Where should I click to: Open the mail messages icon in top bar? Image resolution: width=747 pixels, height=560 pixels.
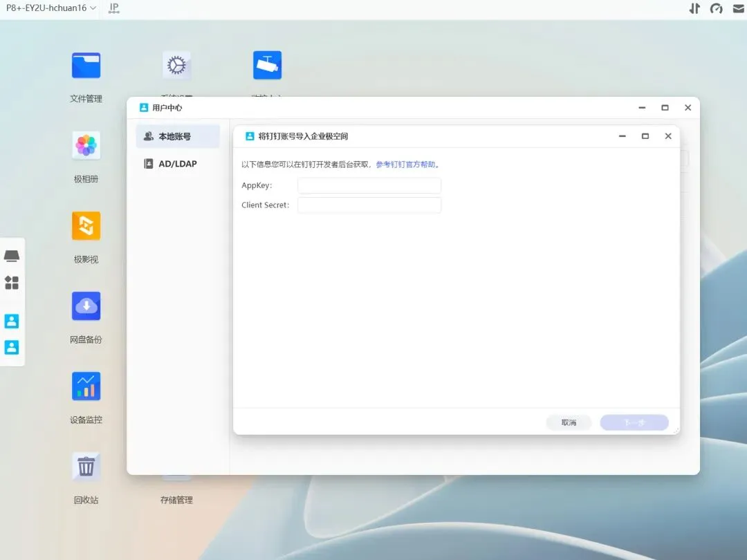click(739, 8)
